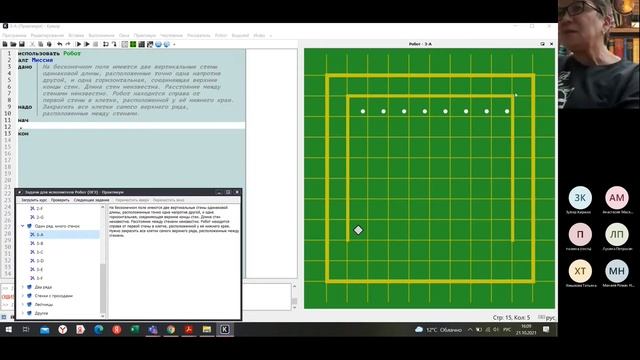
Task: Click Следующее задание in the tasks window
Action: tap(91, 200)
